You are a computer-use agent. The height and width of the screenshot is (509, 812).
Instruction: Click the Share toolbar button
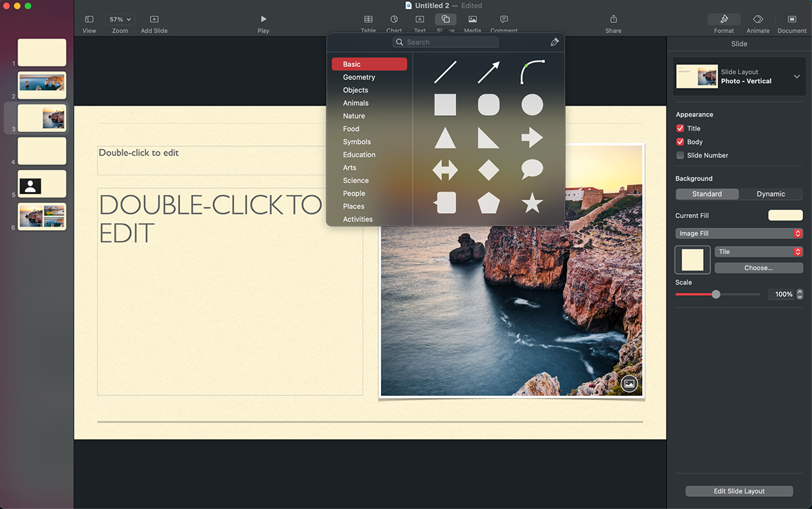pos(613,24)
